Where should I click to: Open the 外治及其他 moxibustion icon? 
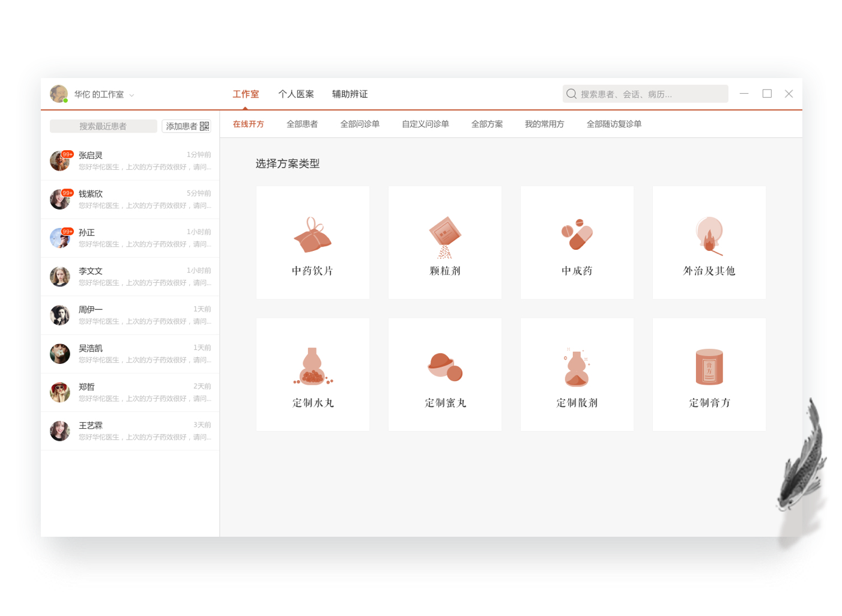709,236
